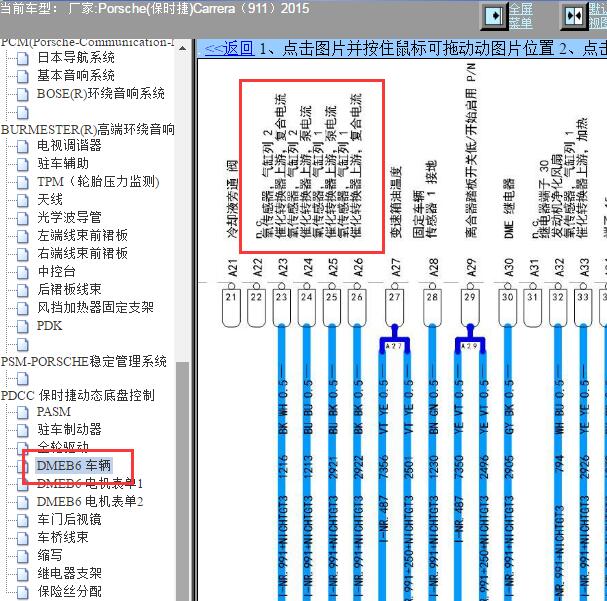
Task: Click the 变速箱油温度 signal label
Action: (x=395, y=202)
